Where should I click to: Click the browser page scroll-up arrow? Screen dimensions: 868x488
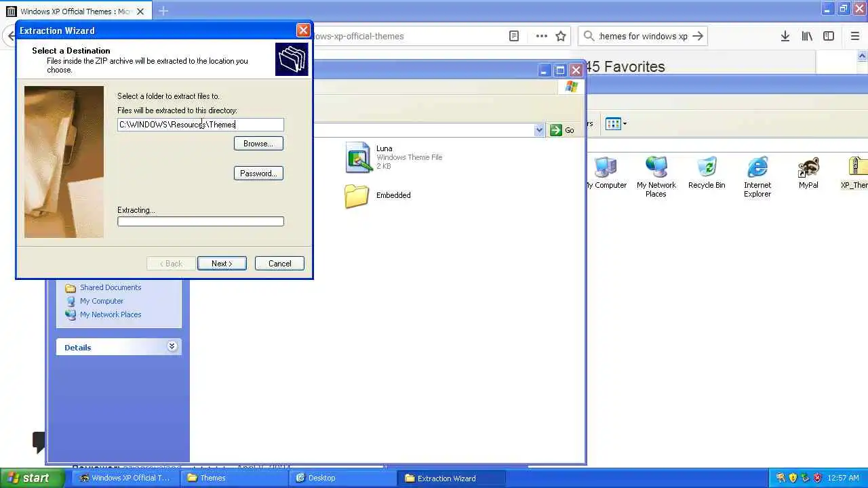863,56
